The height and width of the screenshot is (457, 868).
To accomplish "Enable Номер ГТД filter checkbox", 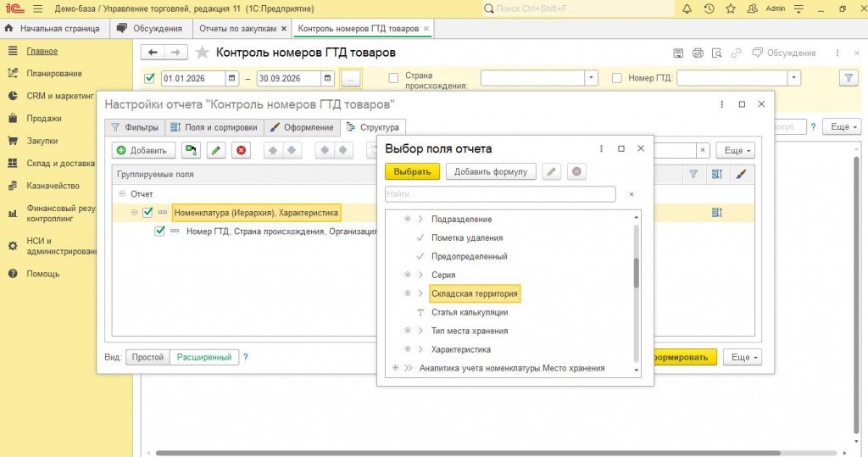I will 617,78.
